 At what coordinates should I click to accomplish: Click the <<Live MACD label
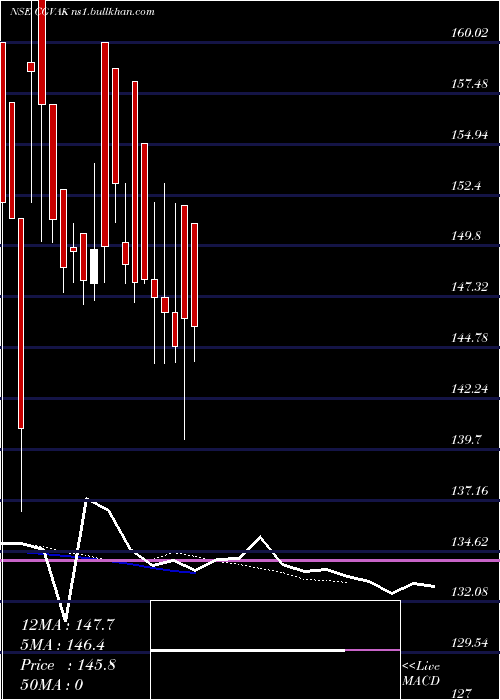pyautogui.click(x=421, y=674)
